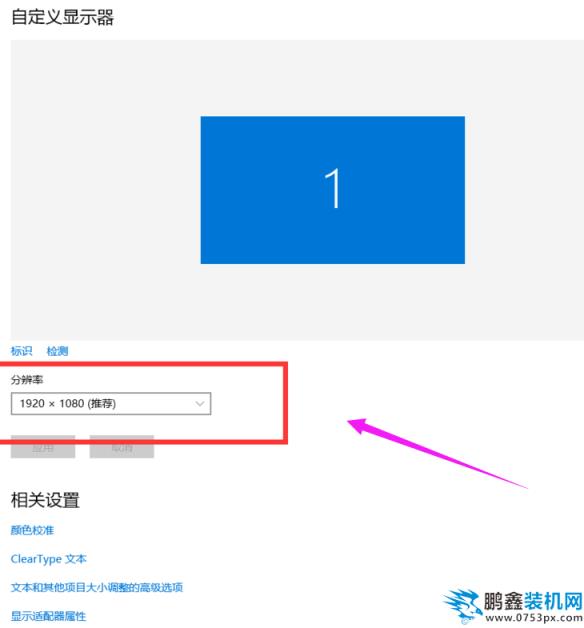This screenshot has height=628, width=584.
Task: Click the greyed 取消 button
Action: coord(121,446)
